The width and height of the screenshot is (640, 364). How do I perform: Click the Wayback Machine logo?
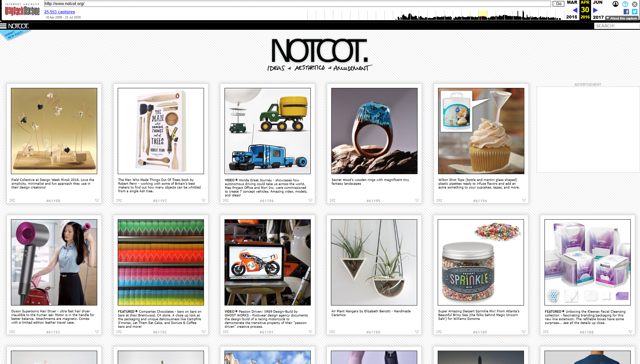pos(22,10)
